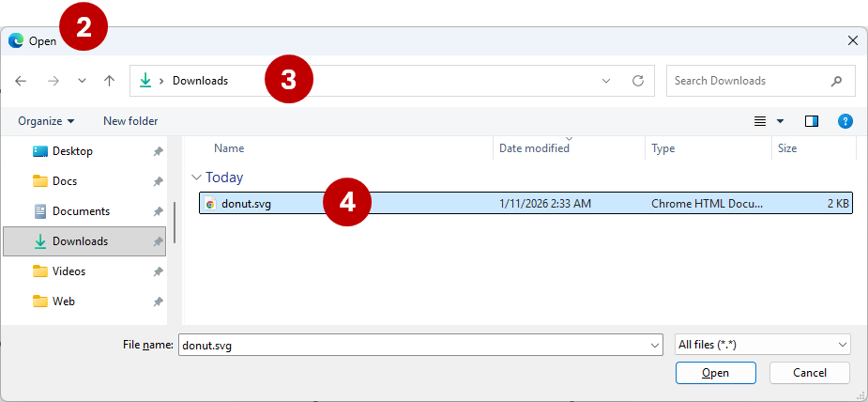Click pin icon next to Documents
868x402 pixels.
click(158, 211)
